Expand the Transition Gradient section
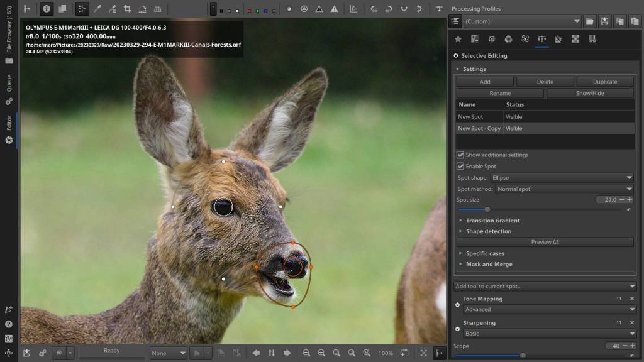Screen dimensions: 644x362 (x=492, y=221)
